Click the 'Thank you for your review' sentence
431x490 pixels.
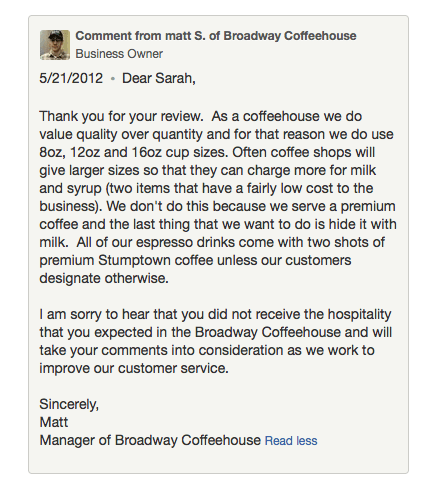121,116
